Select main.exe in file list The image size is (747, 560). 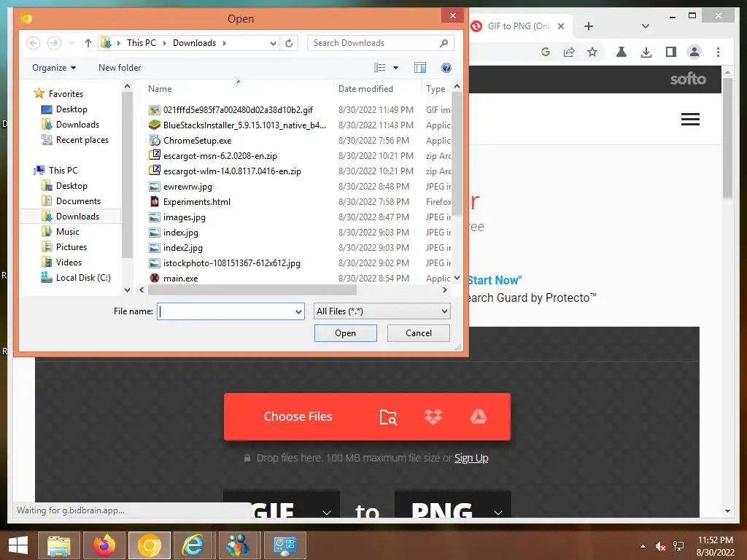(180, 278)
